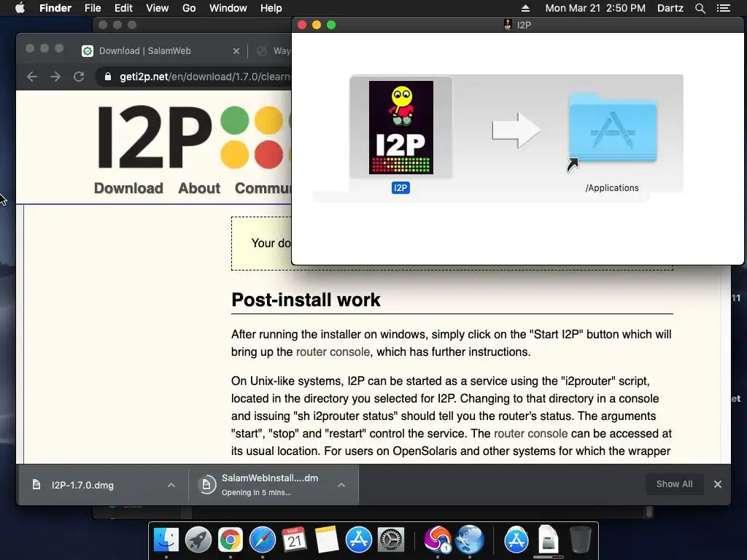Viewport: 747px width, 560px height.
Task: Go forward in the browser window
Action: pyautogui.click(x=55, y=77)
